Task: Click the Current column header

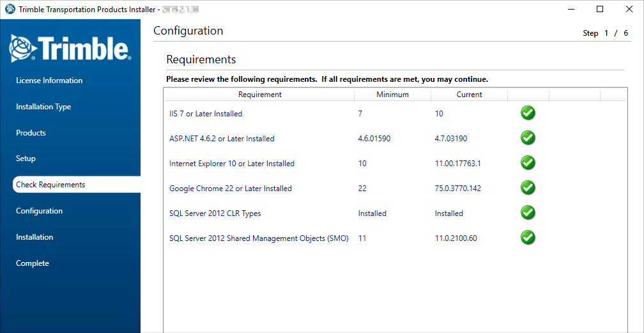Action: (x=469, y=95)
